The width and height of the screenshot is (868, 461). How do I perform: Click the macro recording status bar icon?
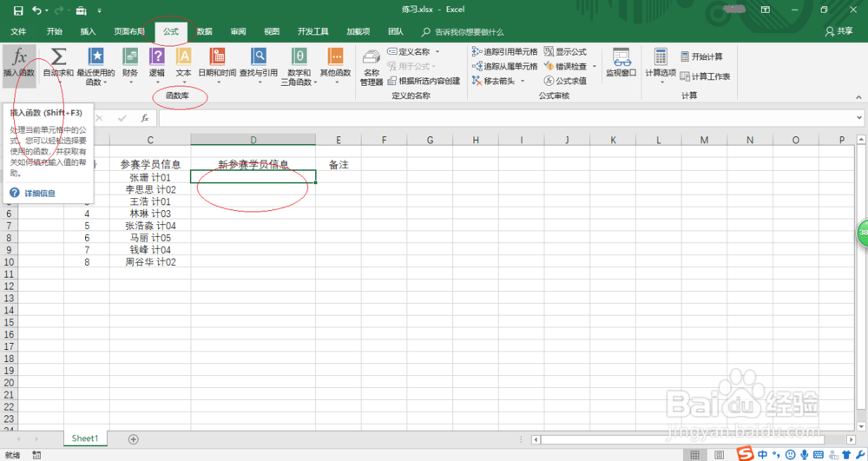[36, 455]
